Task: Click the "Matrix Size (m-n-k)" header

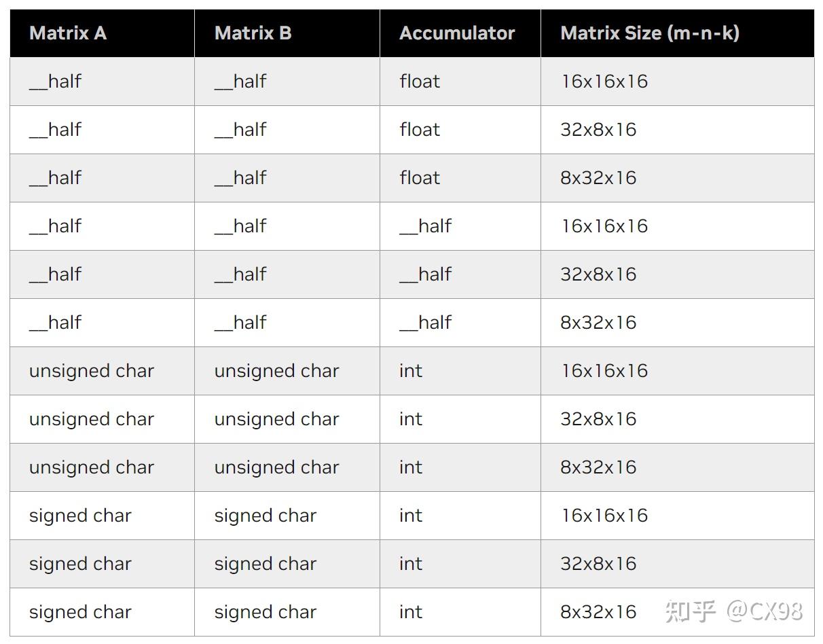Action: (x=649, y=33)
